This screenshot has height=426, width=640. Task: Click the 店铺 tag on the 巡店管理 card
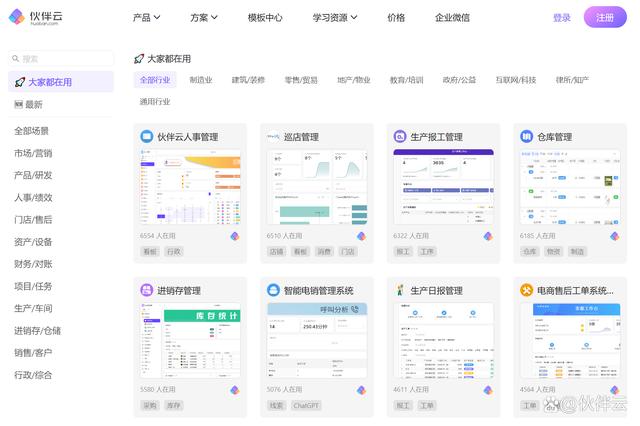(276, 251)
